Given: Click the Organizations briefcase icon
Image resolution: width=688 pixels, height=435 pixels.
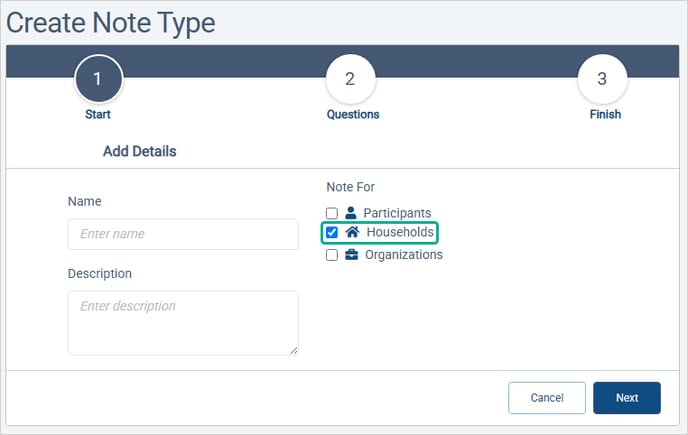Looking at the screenshot, I should point(351,255).
